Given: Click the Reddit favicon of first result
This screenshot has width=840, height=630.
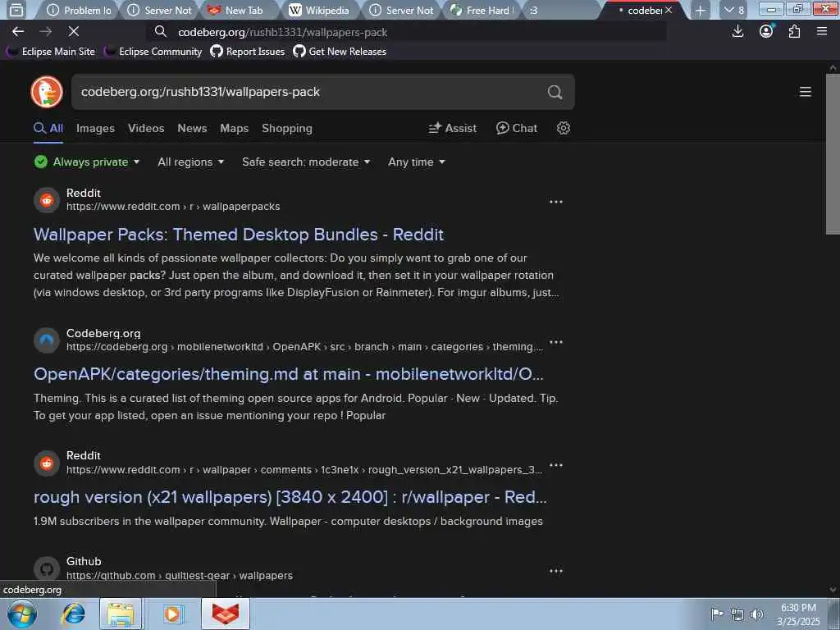Looking at the screenshot, I should [x=47, y=200].
